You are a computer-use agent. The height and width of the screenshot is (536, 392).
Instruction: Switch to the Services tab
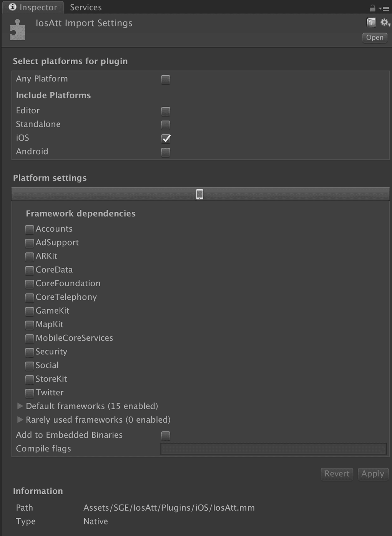click(x=86, y=7)
